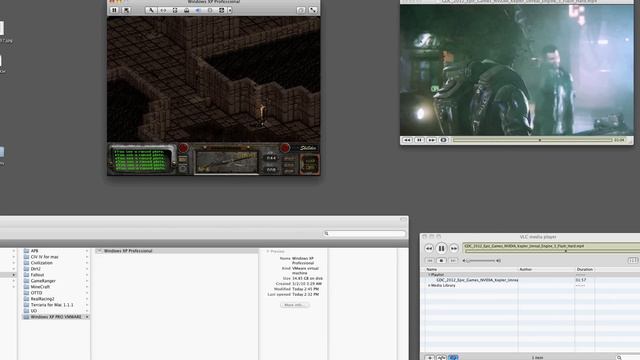Fast forward in the video window controls
640x360 pixels.
[x=431, y=140]
